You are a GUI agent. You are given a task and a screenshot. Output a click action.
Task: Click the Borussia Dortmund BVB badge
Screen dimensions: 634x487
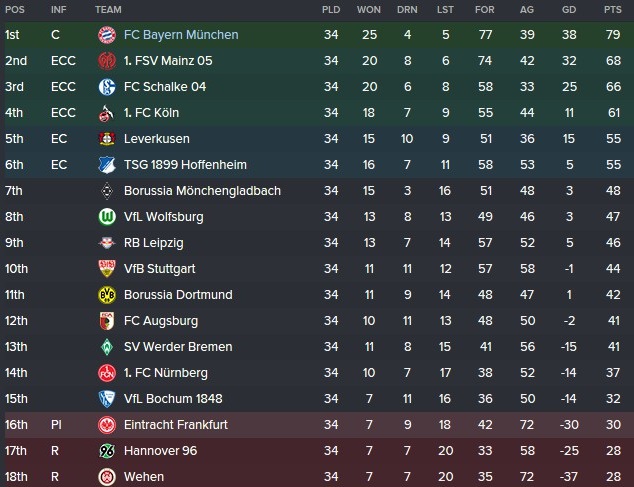click(107, 295)
